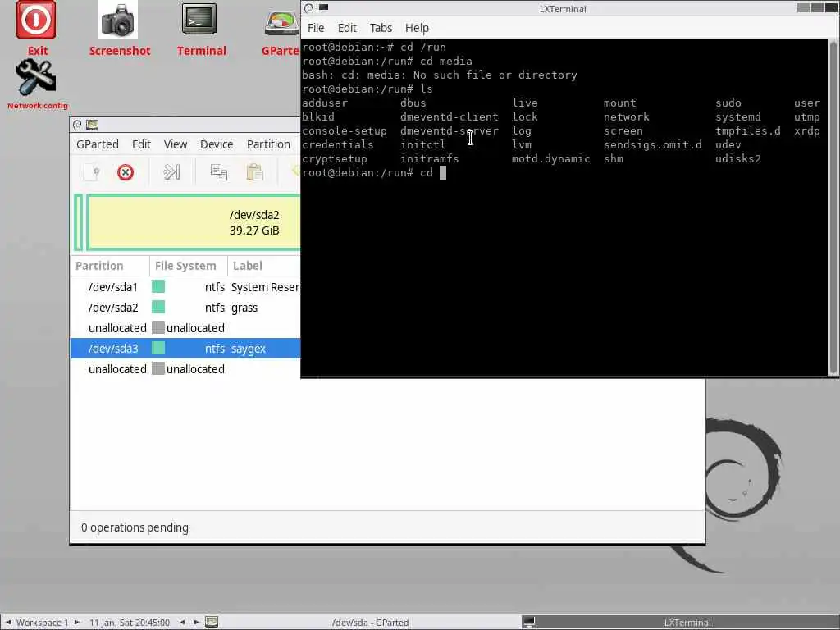Open the GParted menu in GParted window
The image size is (840, 630).
coord(98,144)
